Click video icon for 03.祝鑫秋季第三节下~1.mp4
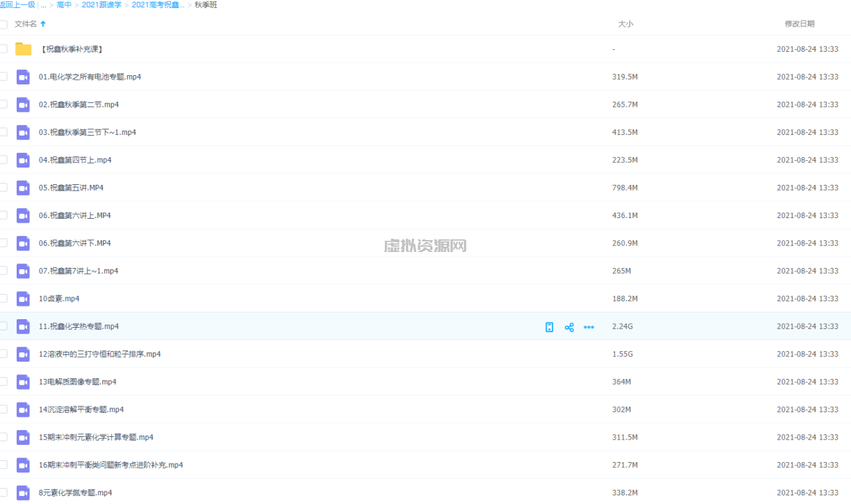851x504 pixels. (23, 132)
